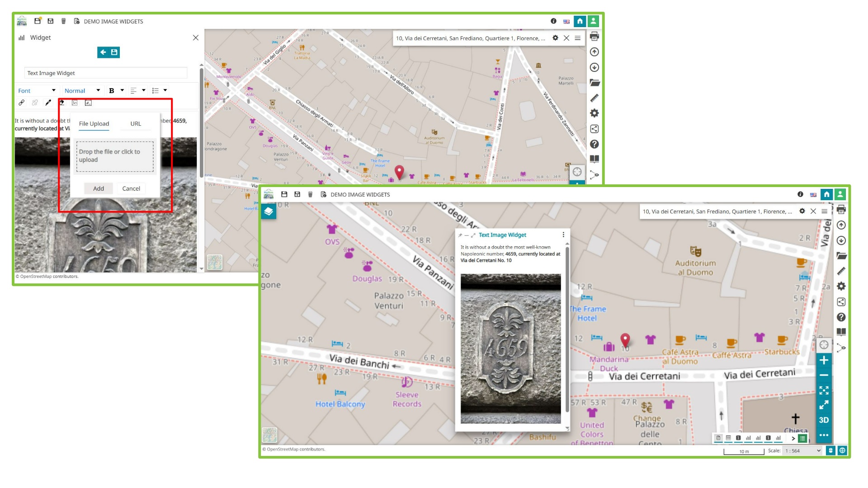Screen dimensions: 868x488
Task: Open the Font dropdown
Action: click(x=37, y=91)
